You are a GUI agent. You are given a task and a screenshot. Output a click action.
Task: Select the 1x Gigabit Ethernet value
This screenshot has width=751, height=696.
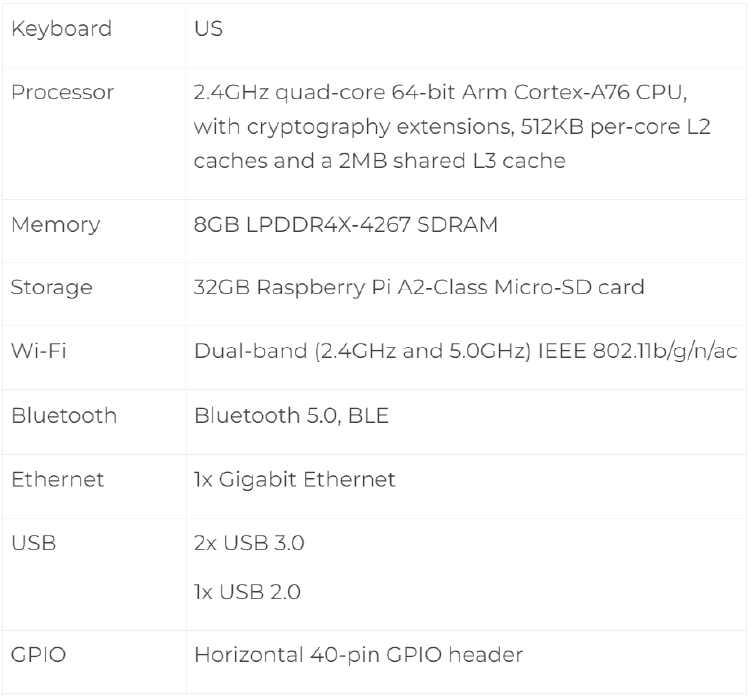(x=294, y=479)
